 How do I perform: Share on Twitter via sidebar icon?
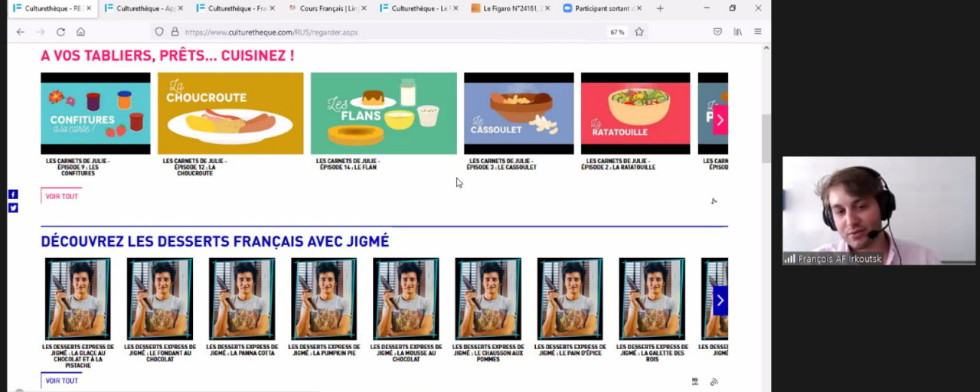[13, 207]
